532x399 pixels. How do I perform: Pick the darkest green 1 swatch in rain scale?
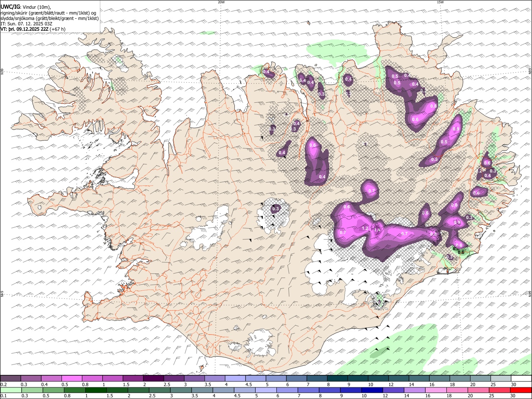pos(96,390)
